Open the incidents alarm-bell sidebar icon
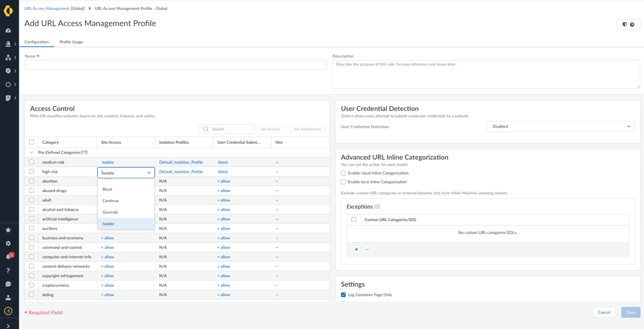The image size is (644, 329). click(x=8, y=44)
